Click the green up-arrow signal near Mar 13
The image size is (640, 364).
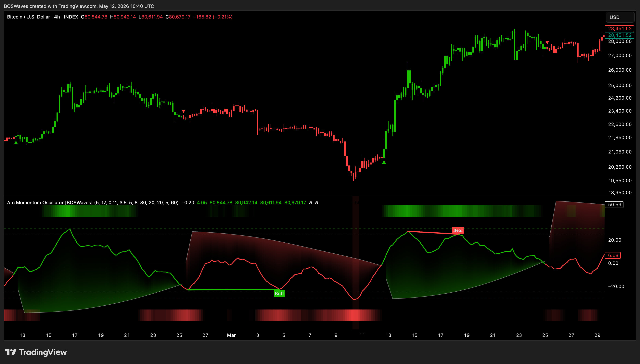coord(384,162)
